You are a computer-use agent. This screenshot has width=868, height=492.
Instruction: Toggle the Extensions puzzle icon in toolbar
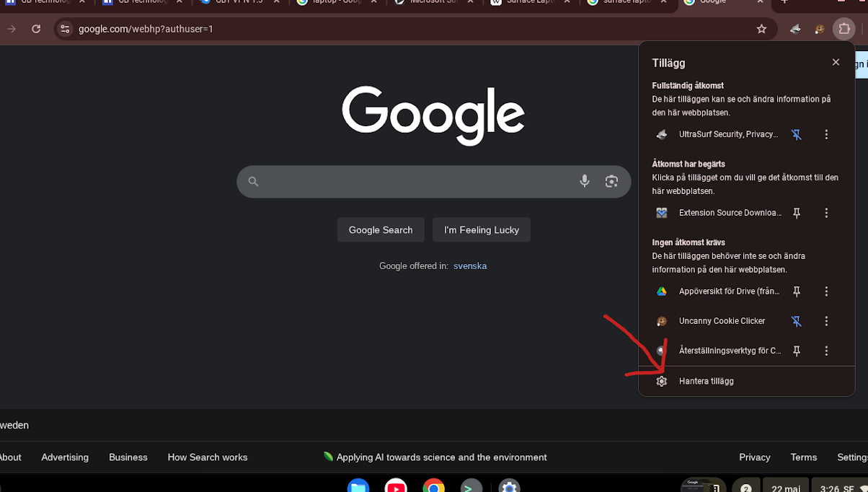[843, 29]
